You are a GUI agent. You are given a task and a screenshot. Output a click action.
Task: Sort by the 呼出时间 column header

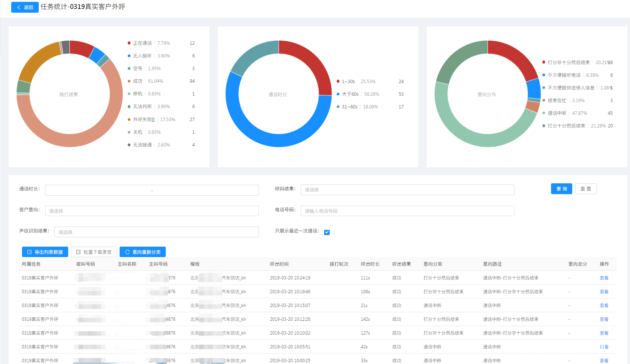coord(279,264)
